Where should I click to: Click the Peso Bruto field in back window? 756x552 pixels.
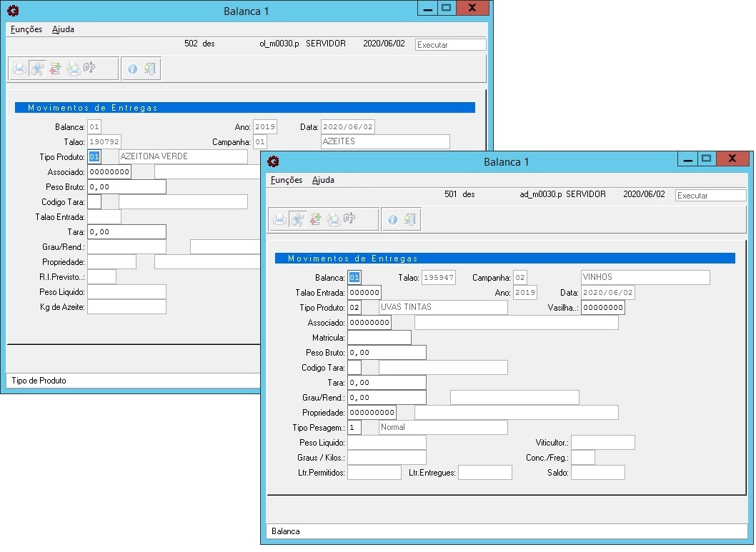click(x=126, y=187)
